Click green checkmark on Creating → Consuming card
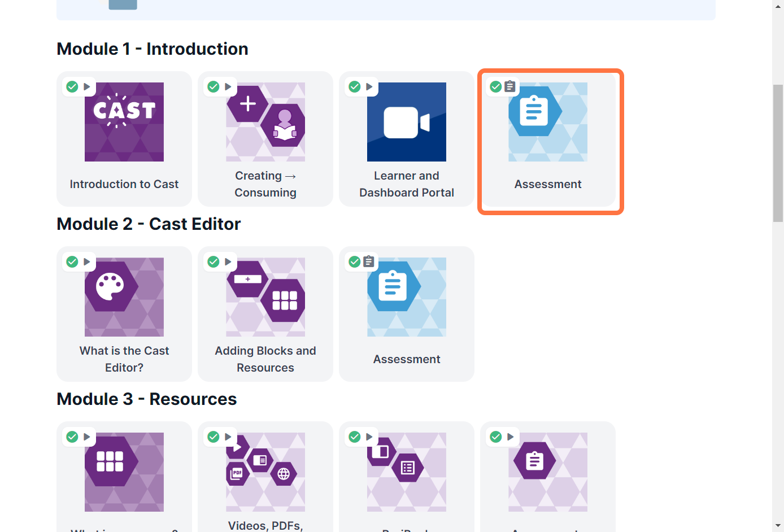 (x=214, y=86)
